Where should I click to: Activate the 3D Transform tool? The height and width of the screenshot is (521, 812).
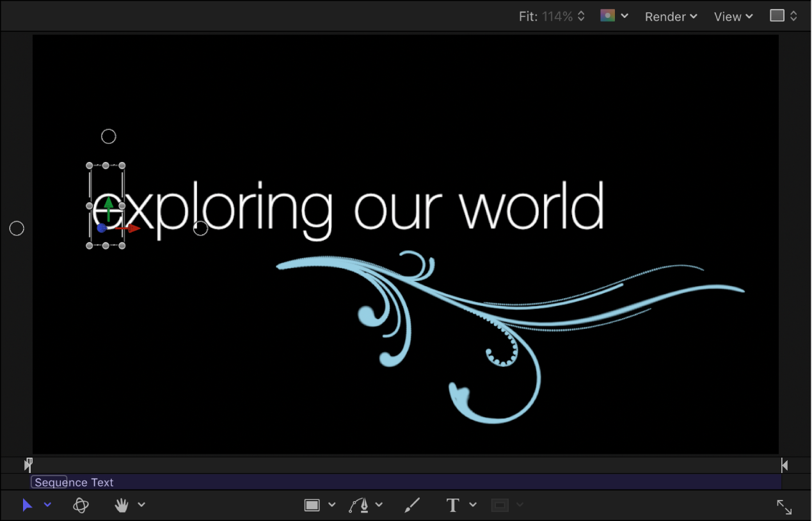click(81, 505)
